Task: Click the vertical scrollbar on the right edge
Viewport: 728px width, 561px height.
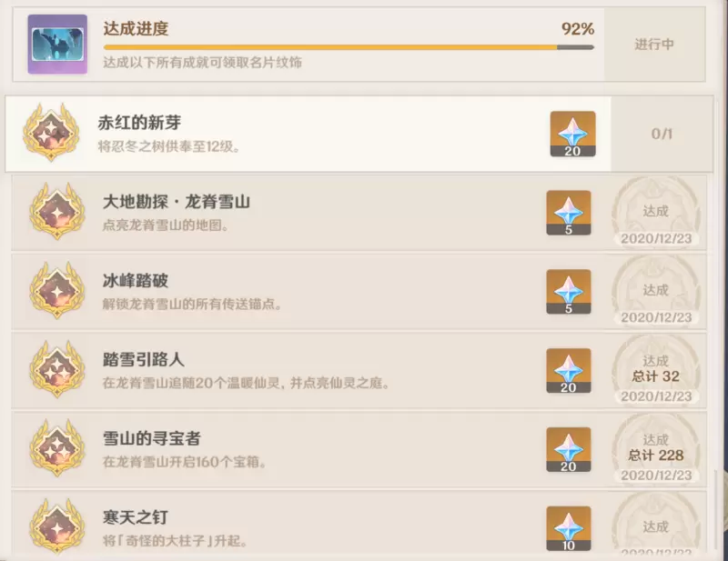Action: pyautogui.click(x=717, y=509)
